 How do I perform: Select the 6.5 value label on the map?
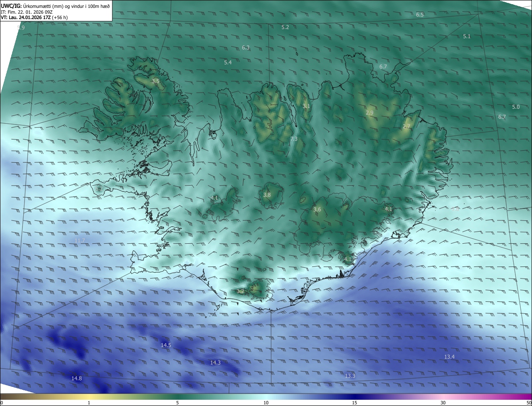420,15
